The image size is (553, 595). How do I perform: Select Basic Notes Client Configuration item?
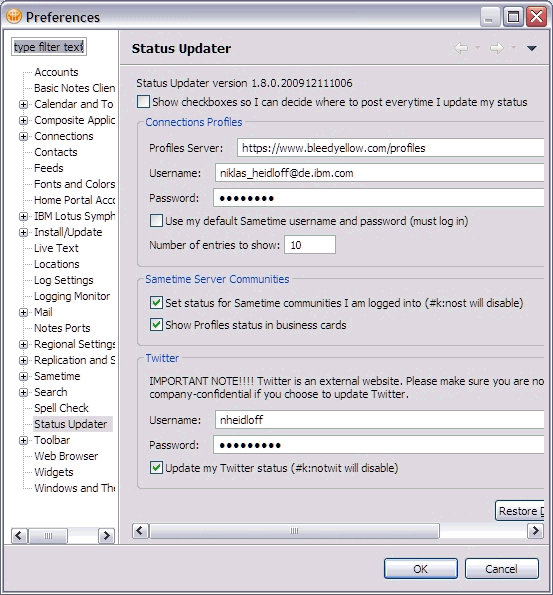74,88
